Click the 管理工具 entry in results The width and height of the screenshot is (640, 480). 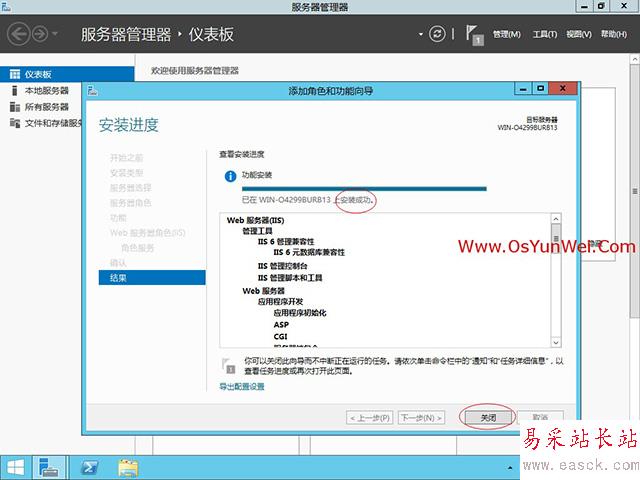(257, 231)
